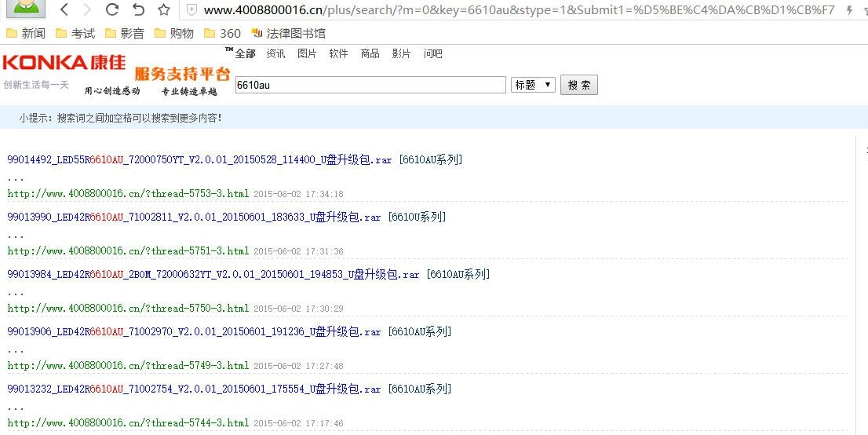Click the search box containing 6610au
Viewport: 868px width, 435px height.
[x=370, y=85]
